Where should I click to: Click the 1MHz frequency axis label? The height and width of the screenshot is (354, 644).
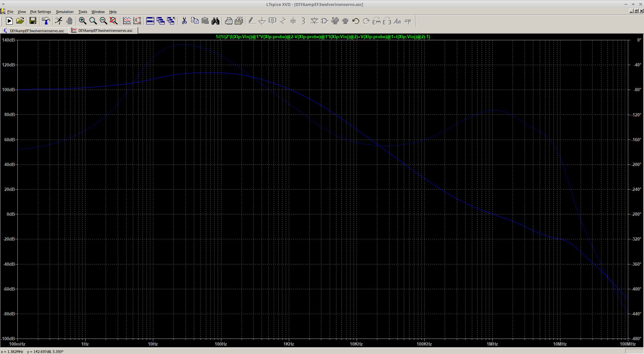coord(492,344)
